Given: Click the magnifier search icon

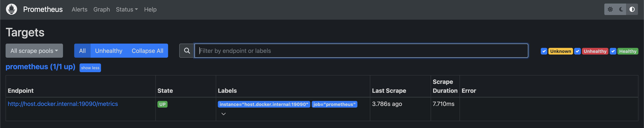Looking at the screenshot, I should (x=187, y=51).
